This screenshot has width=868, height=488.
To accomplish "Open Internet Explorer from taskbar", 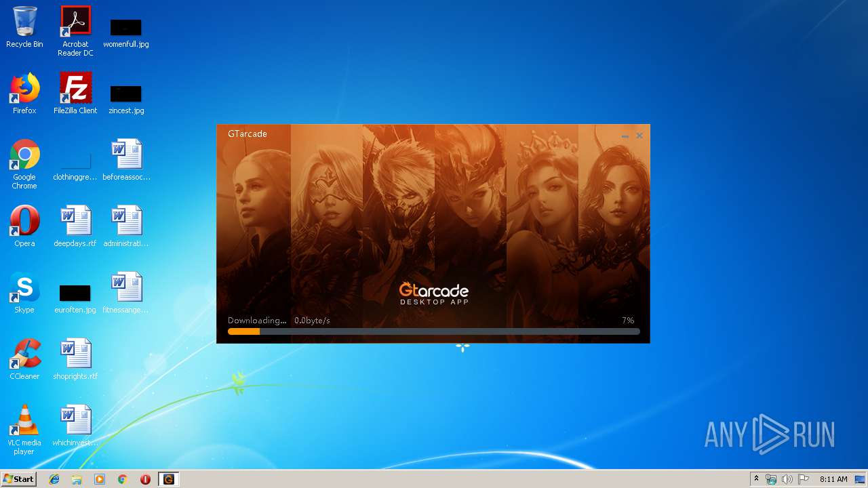I will tap(54, 479).
